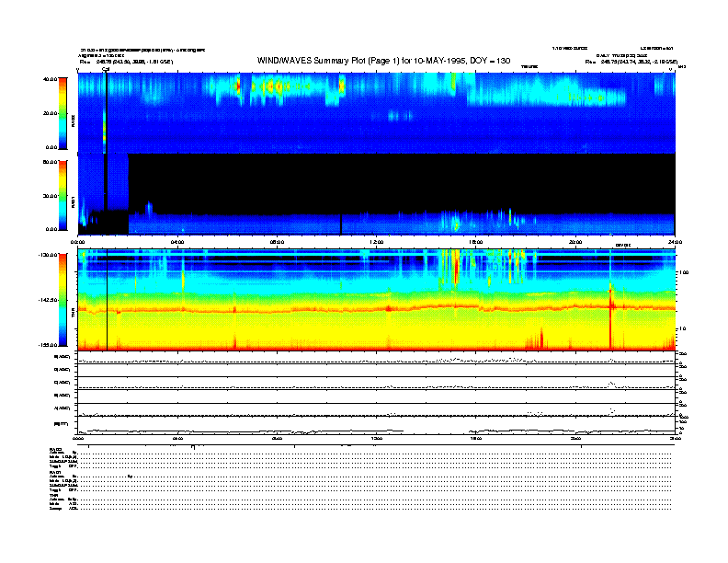Click the -155.00 label on TNR scale
728x563 pixels.
coord(48,345)
